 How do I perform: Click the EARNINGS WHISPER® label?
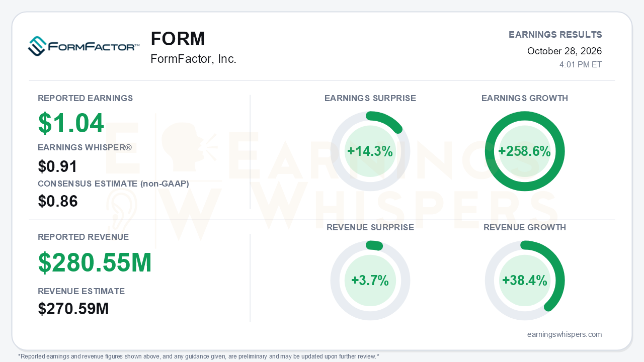click(85, 147)
